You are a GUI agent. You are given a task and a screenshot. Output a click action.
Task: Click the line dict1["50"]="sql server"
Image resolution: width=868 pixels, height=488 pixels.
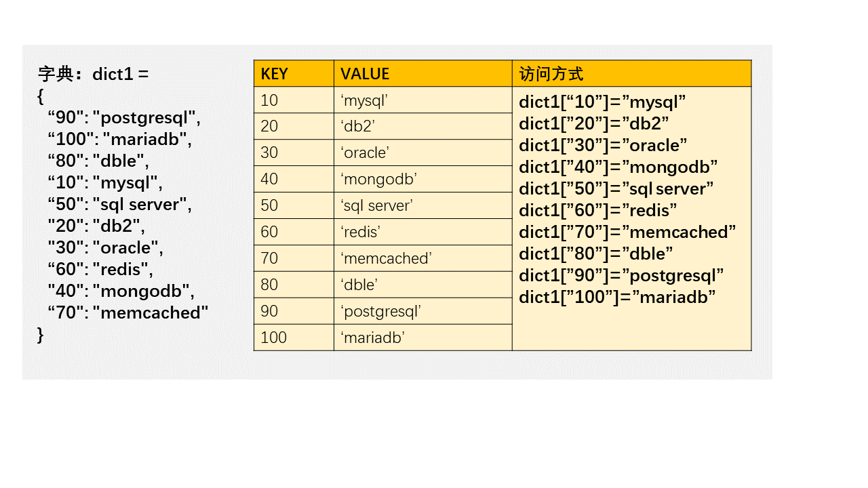pyautogui.click(x=616, y=189)
